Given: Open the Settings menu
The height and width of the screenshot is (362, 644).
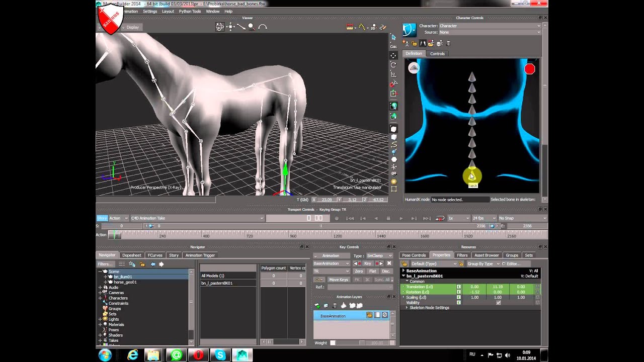Looking at the screenshot, I should 150,11.
